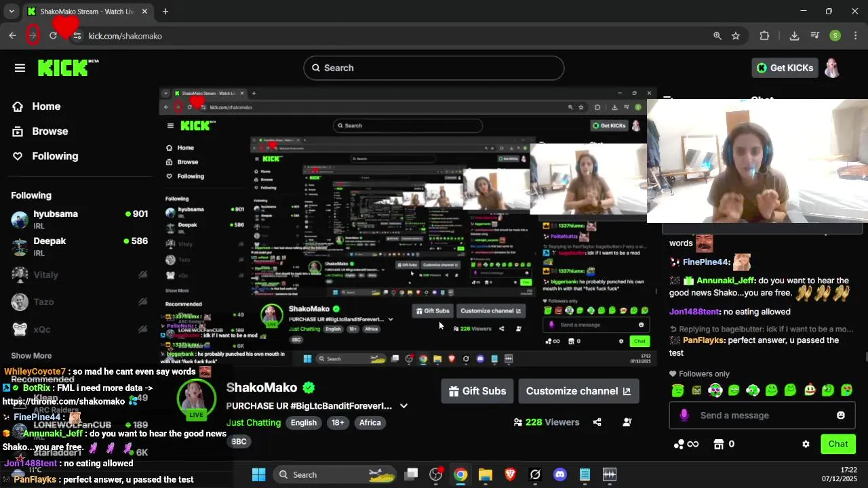The width and height of the screenshot is (868, 488).
Task: Open hyubsama's channel from Following list
Action: tap(79, 219)
